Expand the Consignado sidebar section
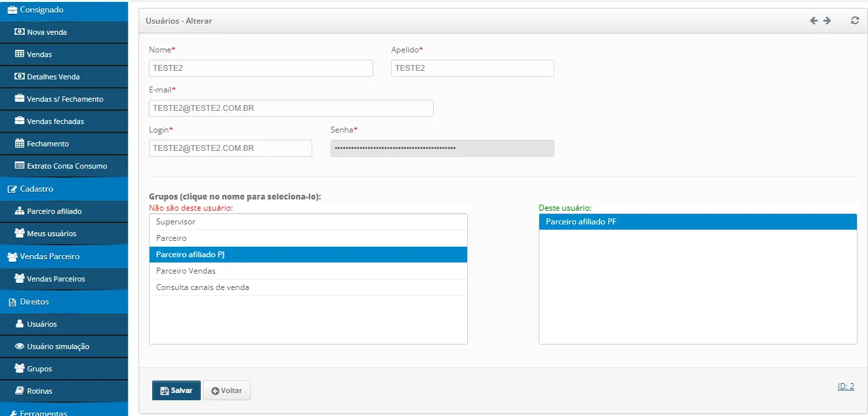 41,10
